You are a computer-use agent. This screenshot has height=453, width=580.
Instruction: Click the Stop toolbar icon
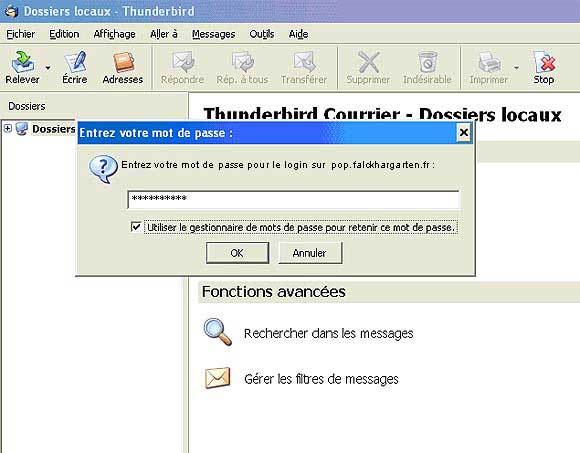click(544, 62)
